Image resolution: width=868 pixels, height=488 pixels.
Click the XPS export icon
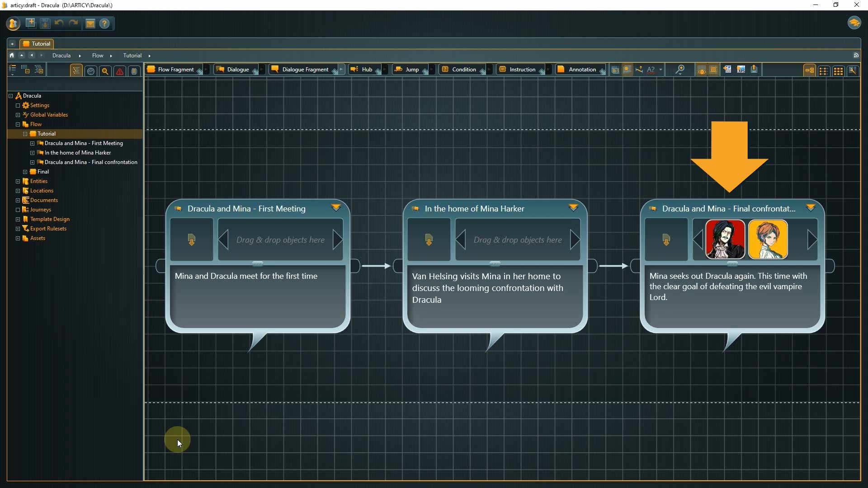741,70
